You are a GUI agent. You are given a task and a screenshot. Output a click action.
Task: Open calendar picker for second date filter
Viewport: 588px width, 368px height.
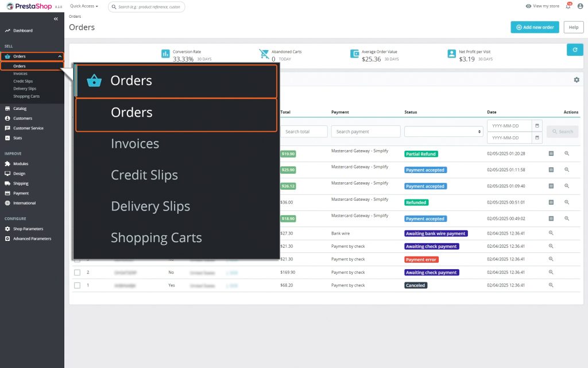click(x=537, y=138)
